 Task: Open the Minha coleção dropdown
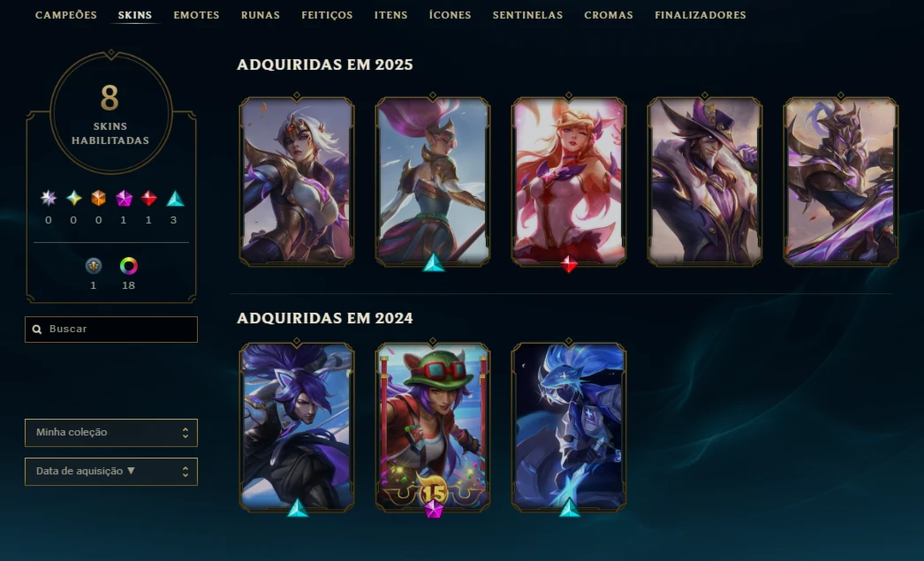point(111,433)
